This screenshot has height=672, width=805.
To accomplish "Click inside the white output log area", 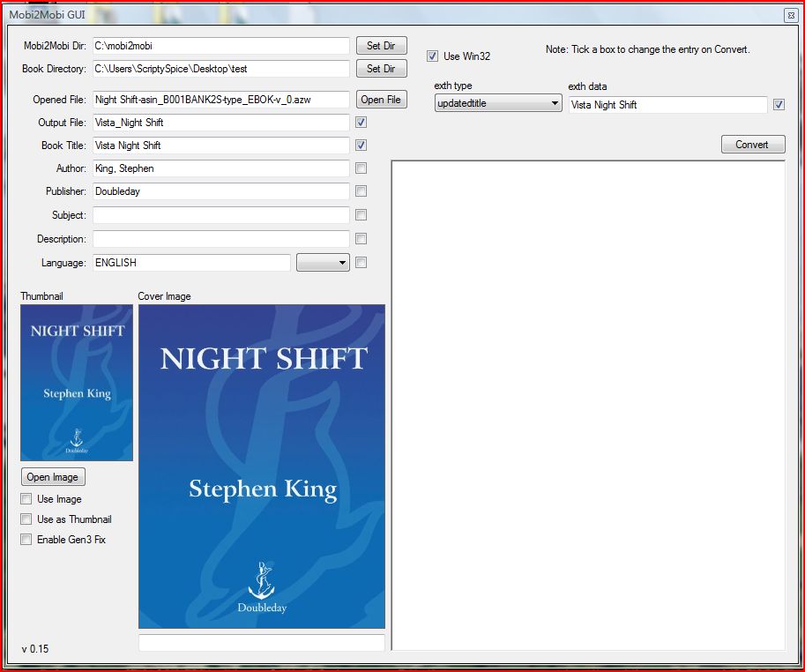I will pos(588,406).
